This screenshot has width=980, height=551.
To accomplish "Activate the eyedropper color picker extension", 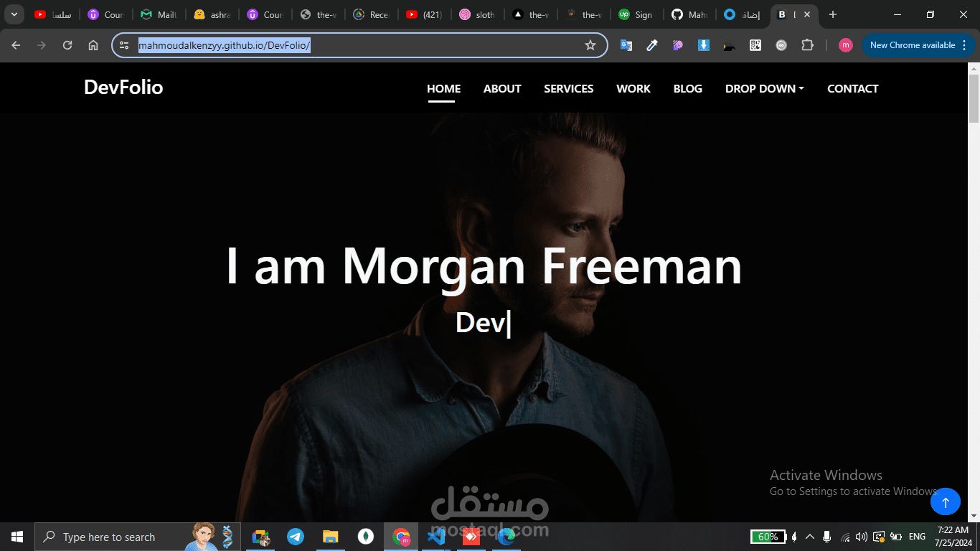I will point(652,45).
